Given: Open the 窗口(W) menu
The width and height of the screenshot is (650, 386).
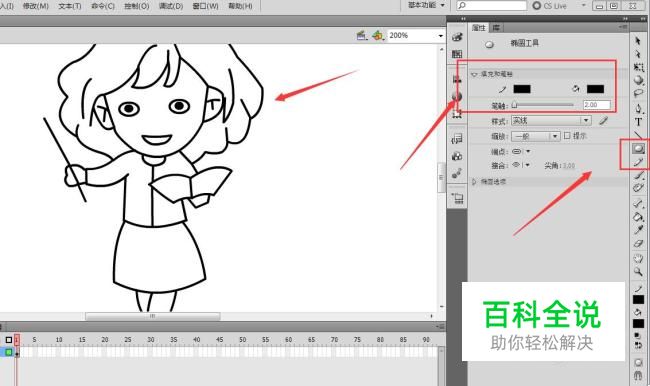Looking at the screenshot, I should tap(206, 6).
